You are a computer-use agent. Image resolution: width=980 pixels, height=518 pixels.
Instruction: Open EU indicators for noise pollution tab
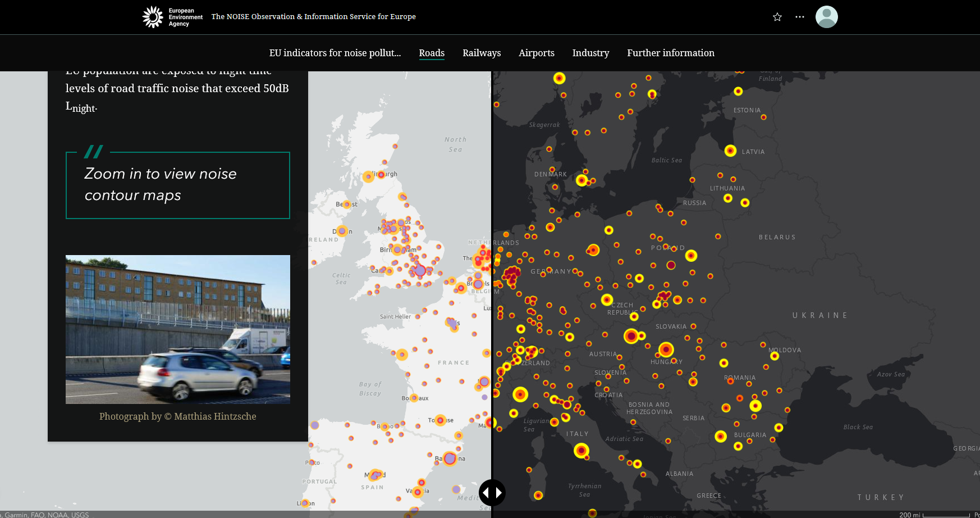tap(335, 53)
